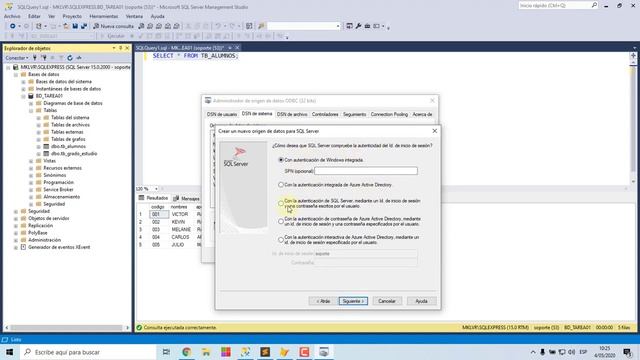This screenshot has height=360, width=640.
Task: Expand the Vistas folder node
Action: [31, 161]
